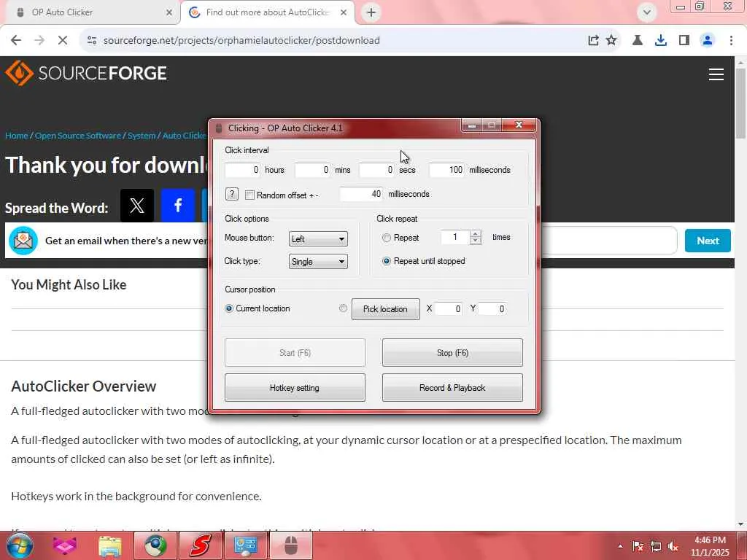Decrease repeat times with down arrow
Image resolution: width=747 pixels, height=560 pixels.
[475, 241]
